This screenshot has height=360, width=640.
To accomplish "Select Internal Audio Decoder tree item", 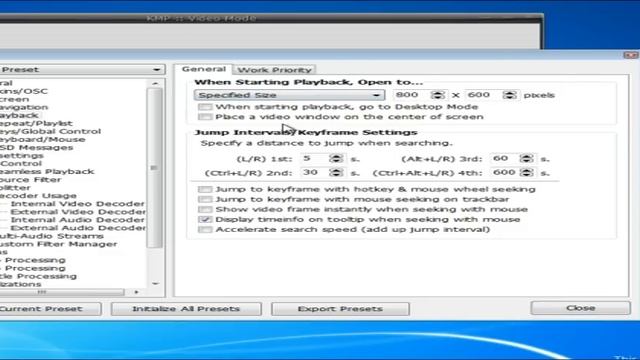I will [77, 220].
